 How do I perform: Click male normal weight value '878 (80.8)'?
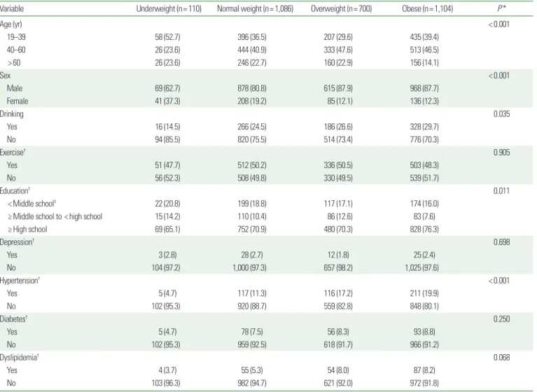coord(252,88)
